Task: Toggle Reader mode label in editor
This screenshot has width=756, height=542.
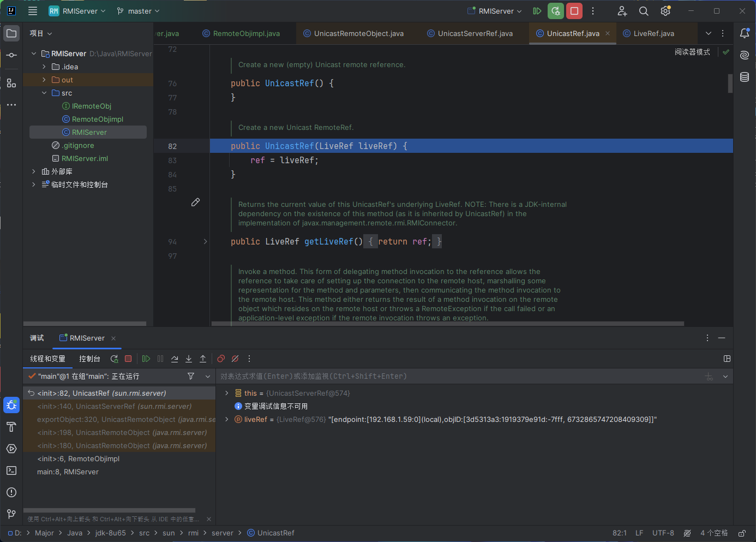Action: [692, 52]
